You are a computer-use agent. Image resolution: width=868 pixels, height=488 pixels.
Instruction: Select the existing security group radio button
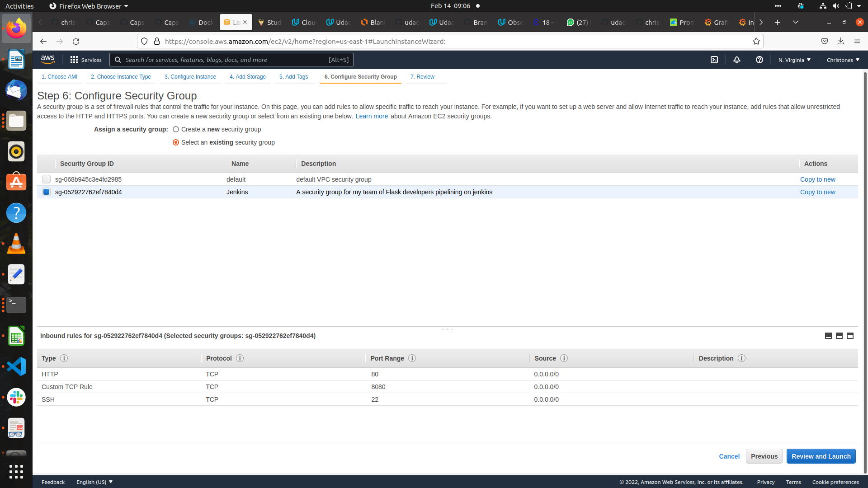click(176, 142)
